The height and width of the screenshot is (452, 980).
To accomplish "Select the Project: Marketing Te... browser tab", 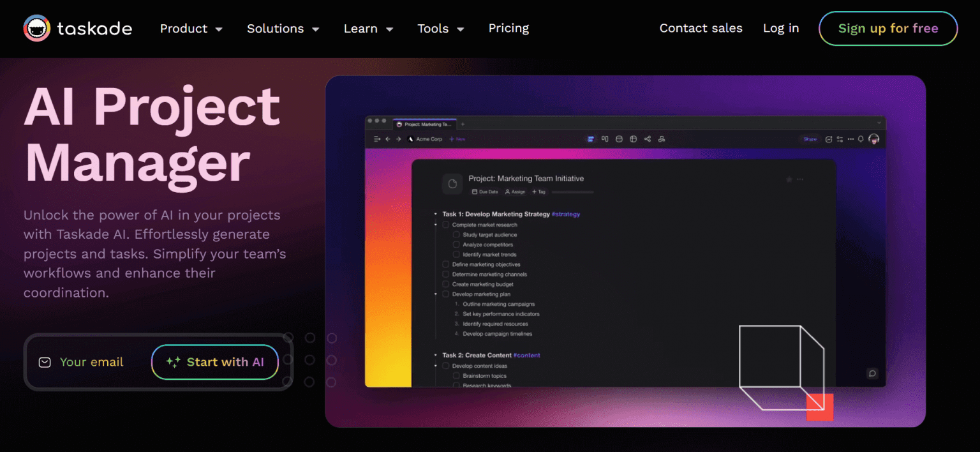I will pos(425,124).
